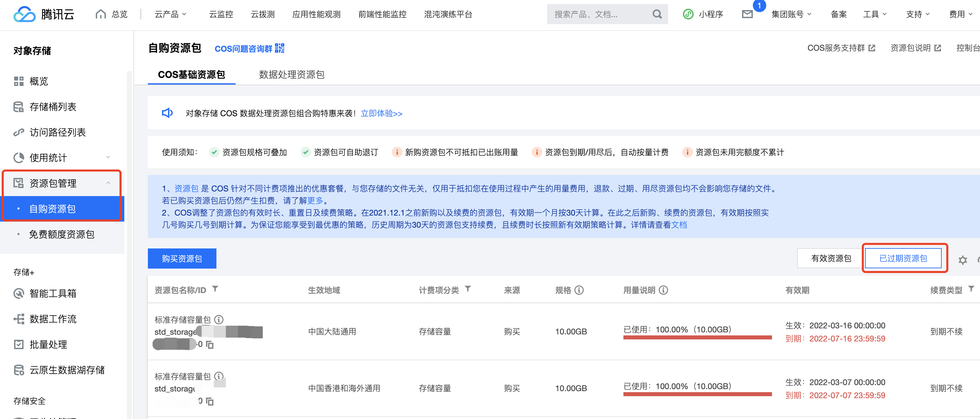980x419 pixels.
Task: Click info icon for 中国香港和海外通用 标准存储容量包
Action: point(219,376)
